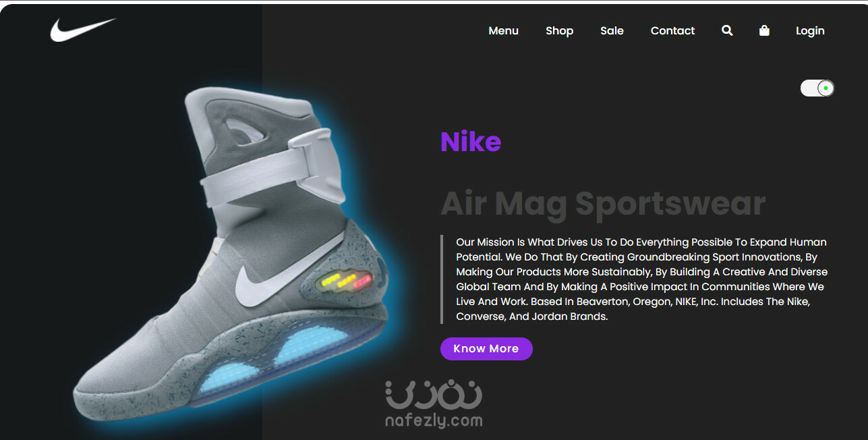Viewport: 868px width, 440px height.
Task: Open the Menu navigation item
Action: point(503,31)
